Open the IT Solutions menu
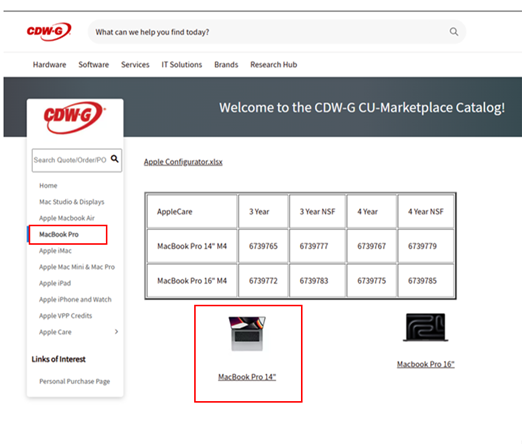522x444 pixels. coord(182,65)
